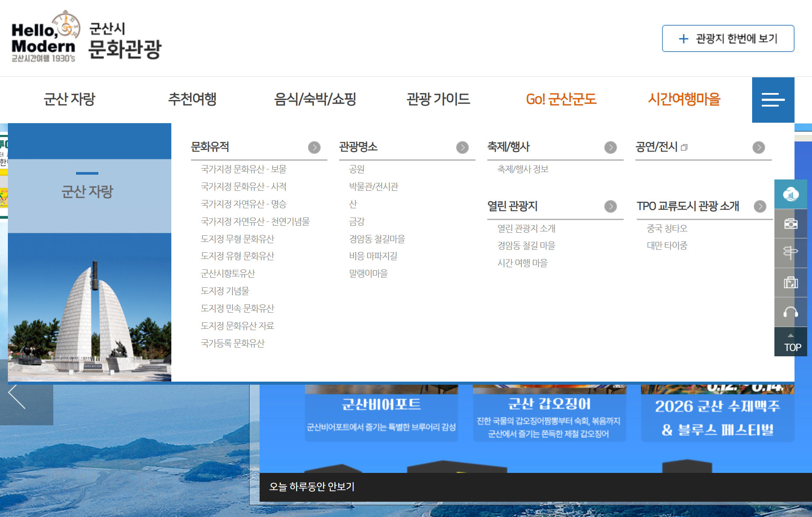
Task: Expand 열린 관광지 section arrow
Action: pos(611,207)
